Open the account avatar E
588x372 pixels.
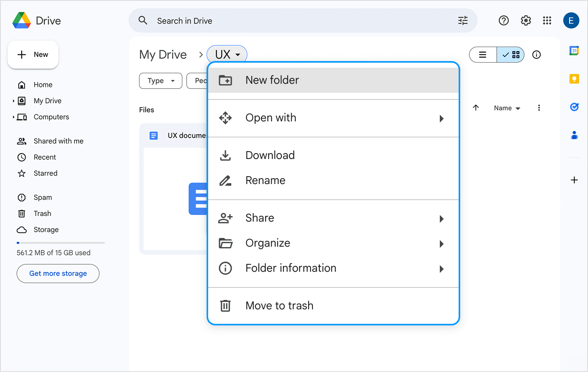point(571,20)
